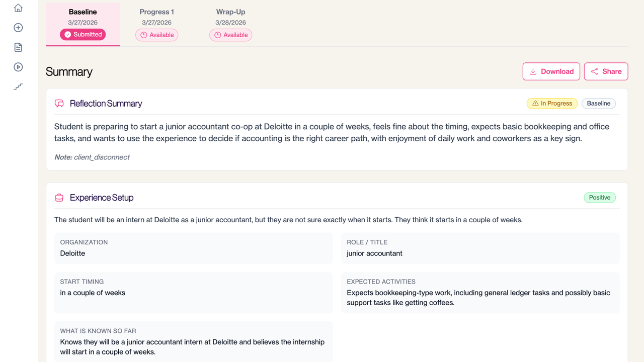Select the Baseline tab
The image size is (644, 362).
[x=83, y=24]
